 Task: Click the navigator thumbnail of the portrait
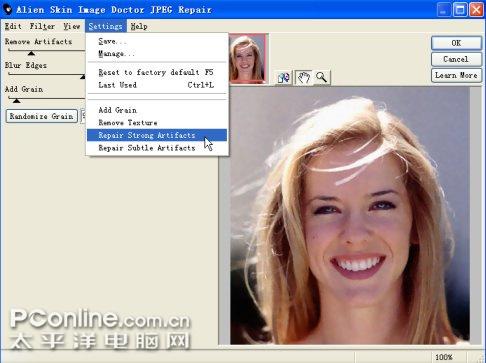click(x=247, y=58)
